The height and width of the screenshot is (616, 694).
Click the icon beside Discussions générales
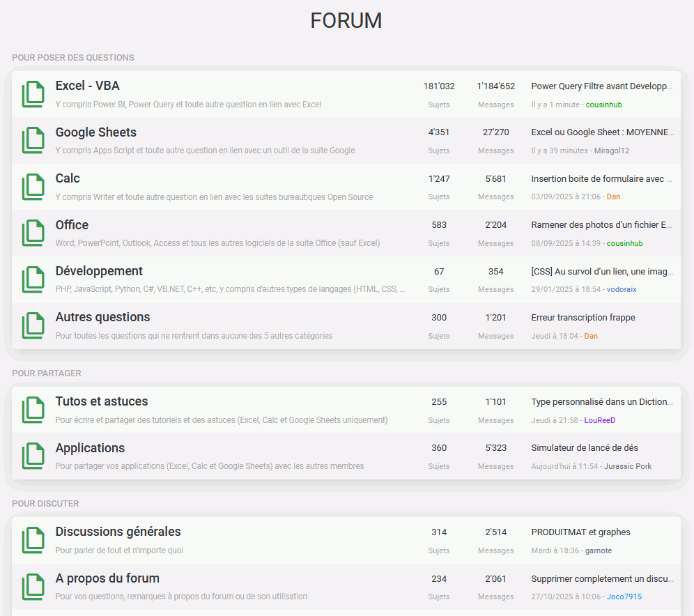[33, 540]
